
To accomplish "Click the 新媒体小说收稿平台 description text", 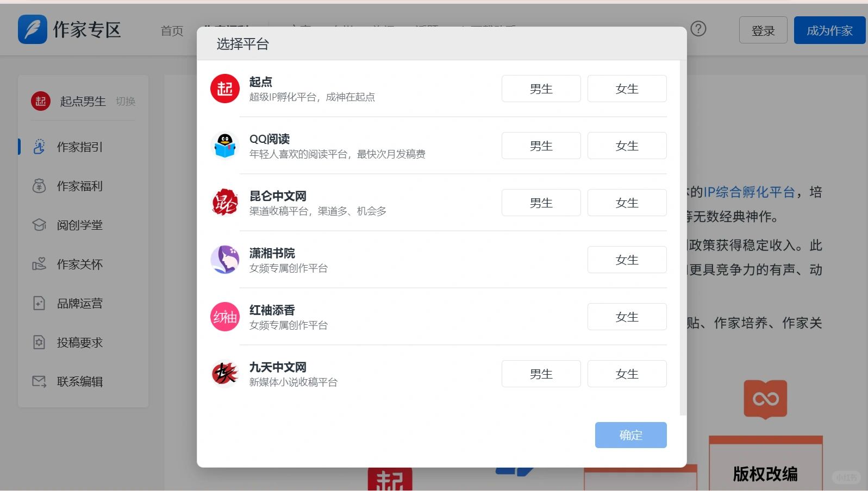I will 294,382.
